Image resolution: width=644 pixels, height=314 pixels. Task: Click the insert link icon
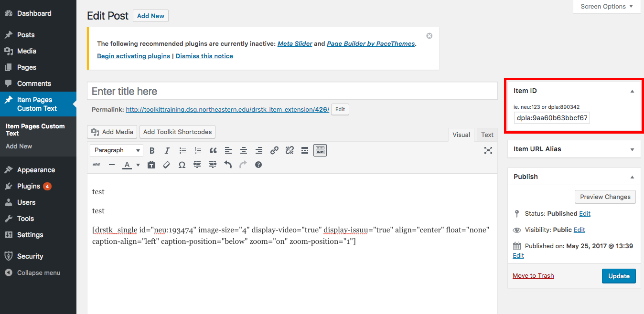(274, 150)
